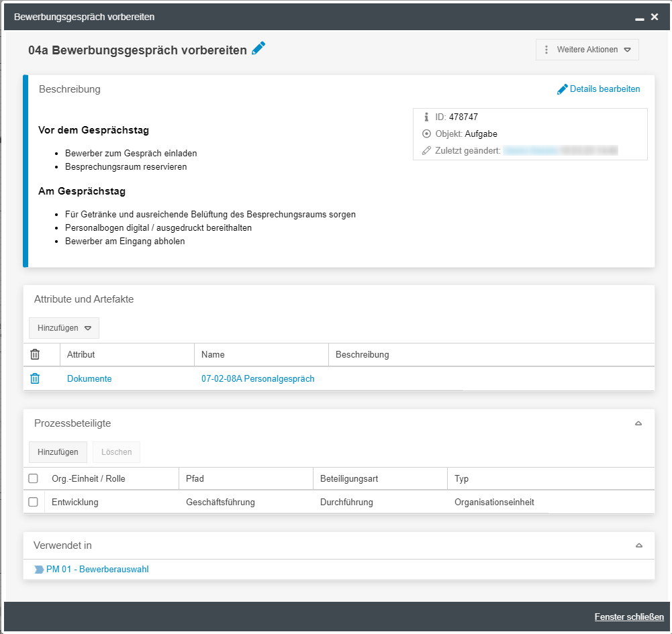Click the Objekt target icon
This screenshot has height=634, width=672.
426,134
